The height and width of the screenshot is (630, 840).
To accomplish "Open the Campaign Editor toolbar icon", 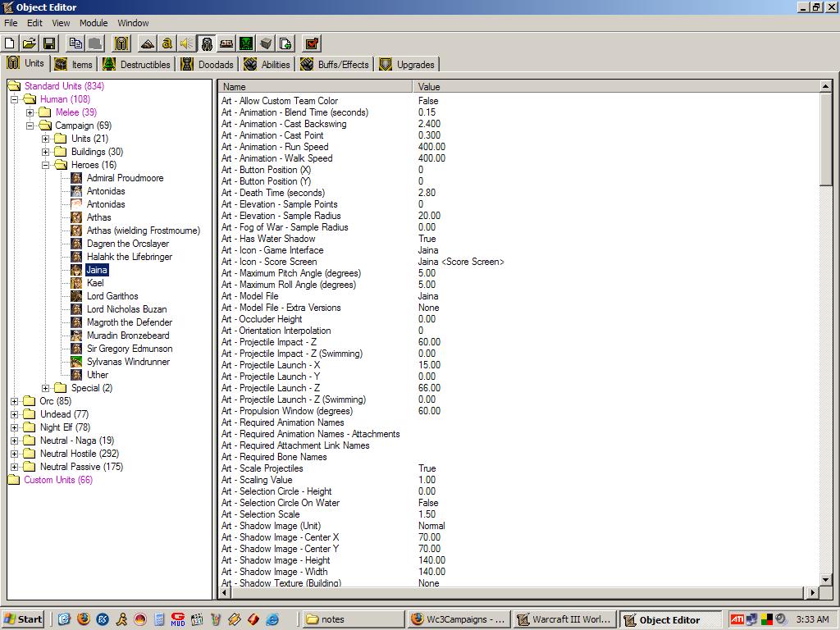I will [226, 43].
